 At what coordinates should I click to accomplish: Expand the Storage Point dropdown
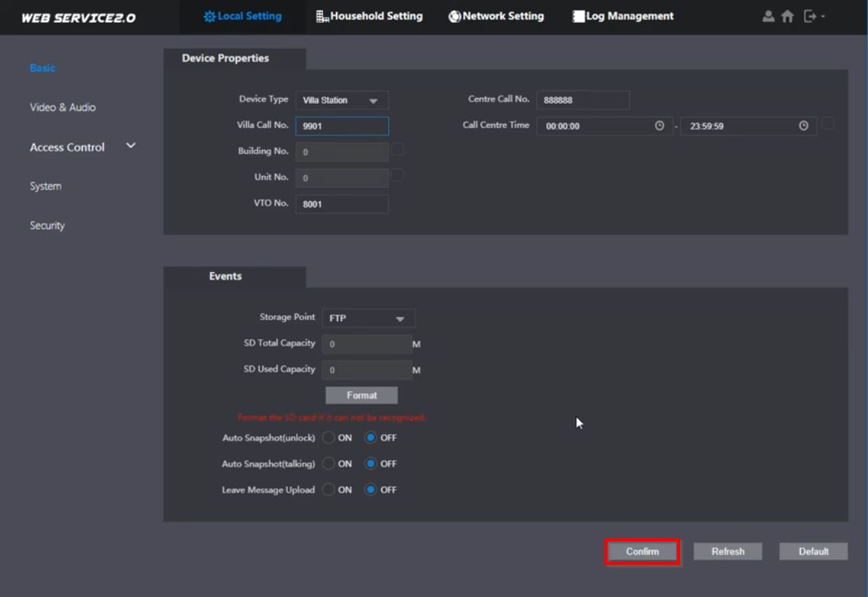coord(368,318)
